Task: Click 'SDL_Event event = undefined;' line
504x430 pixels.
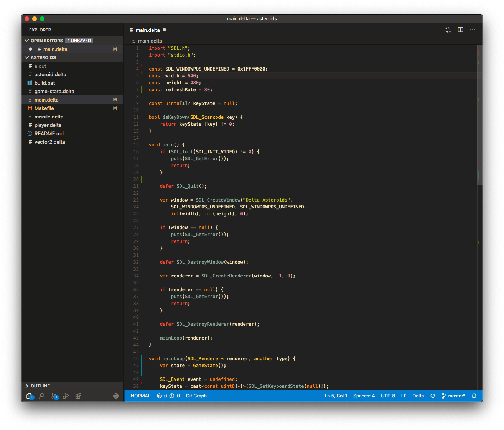Action: pos(198,379)
